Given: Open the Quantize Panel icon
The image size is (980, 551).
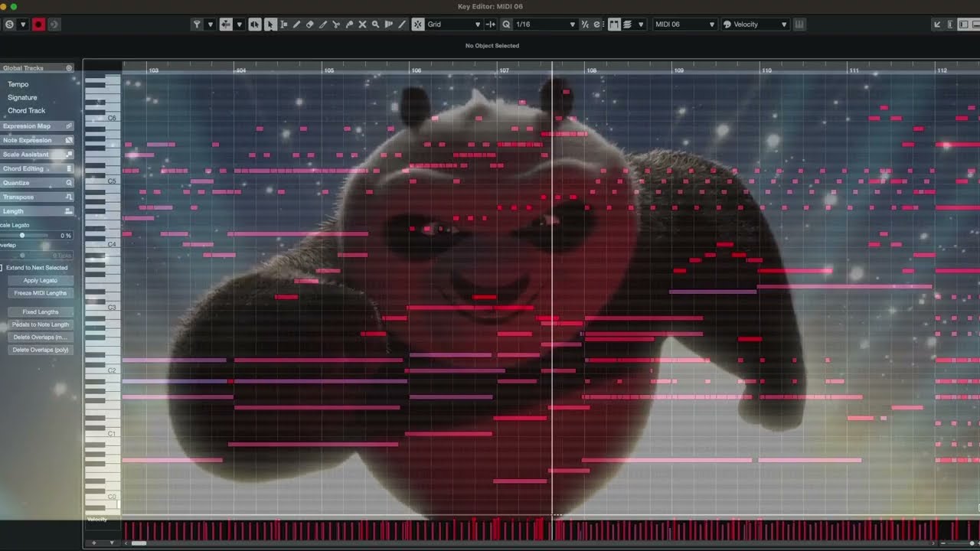Looking at the screenshot, I should pos(597,24).
